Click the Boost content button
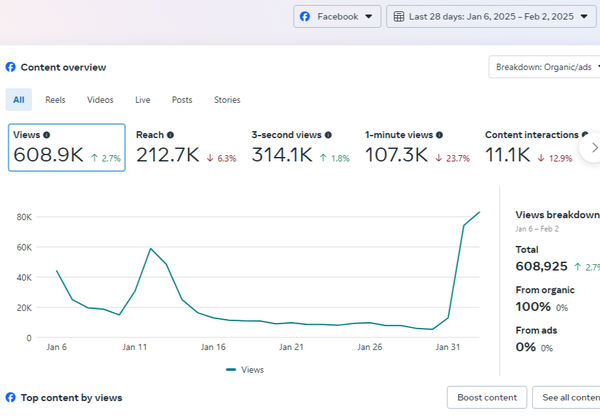This screenshot has width=600, height=420. click(x=486, y=398)
